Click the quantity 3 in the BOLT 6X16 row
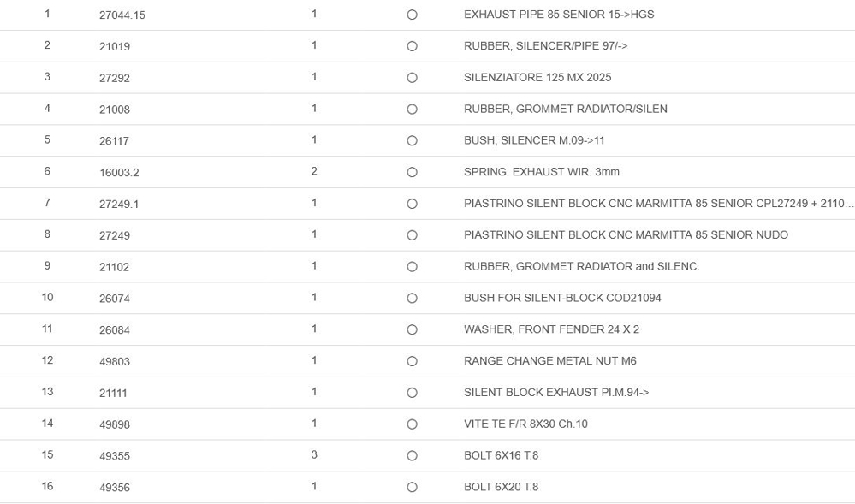Image resolution: width=855 pixels, height=504 pixels. tap(314, 454)
